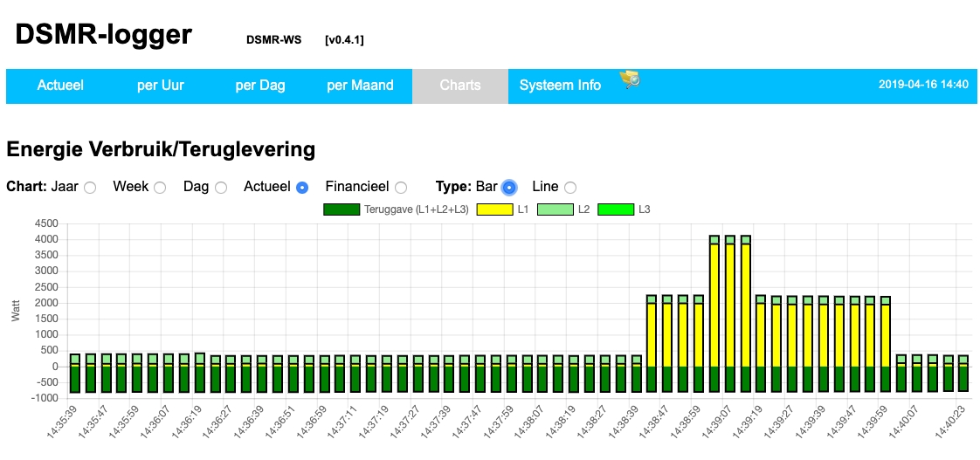980x460 pixels.
Task: Go to the per Uur tab
Action: click(x=161, y=86)
